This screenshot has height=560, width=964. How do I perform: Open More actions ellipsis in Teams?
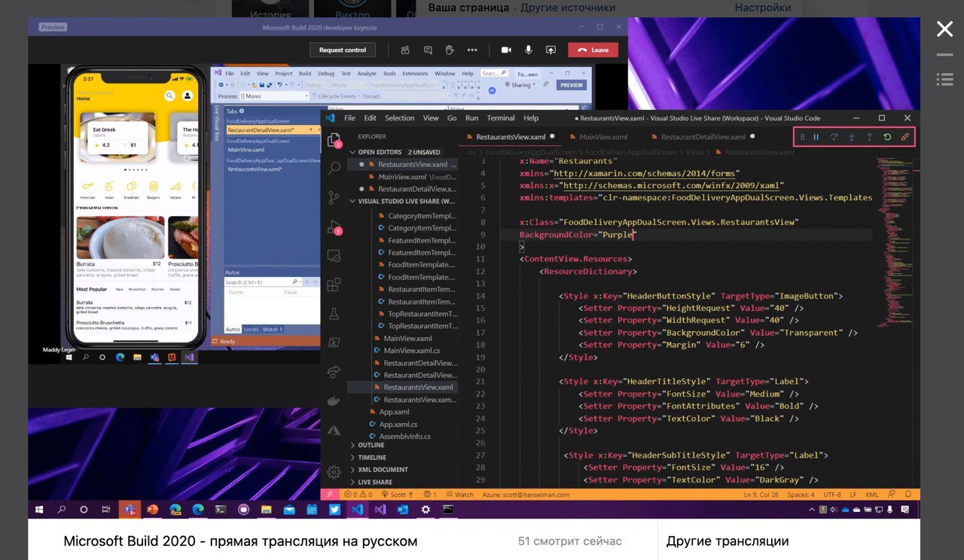point(472,50)
